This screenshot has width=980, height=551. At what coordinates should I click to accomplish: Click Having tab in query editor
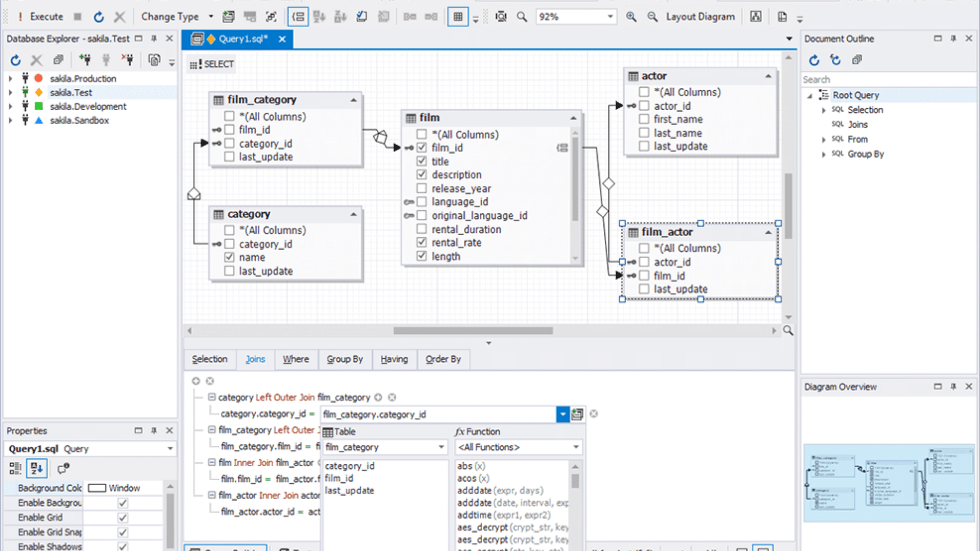coord(394,359)
